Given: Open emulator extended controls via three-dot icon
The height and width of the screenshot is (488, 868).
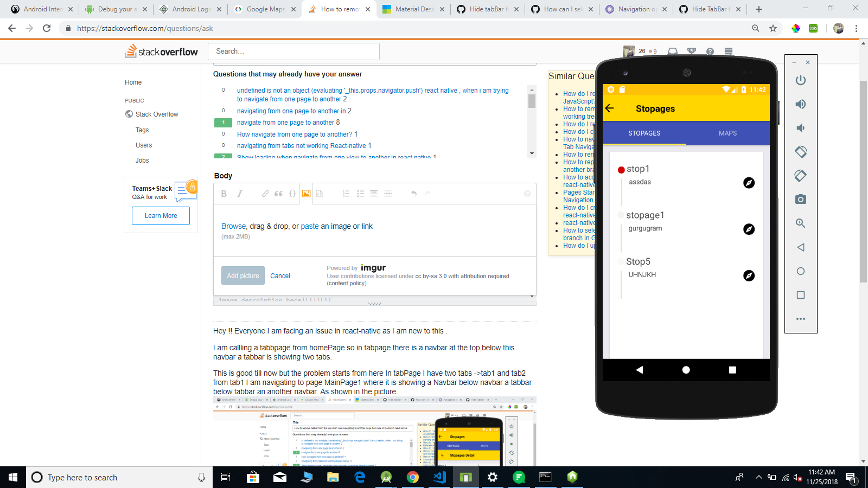Looking at the screenshot, I should pyautogui.click(x=801, y=319).
